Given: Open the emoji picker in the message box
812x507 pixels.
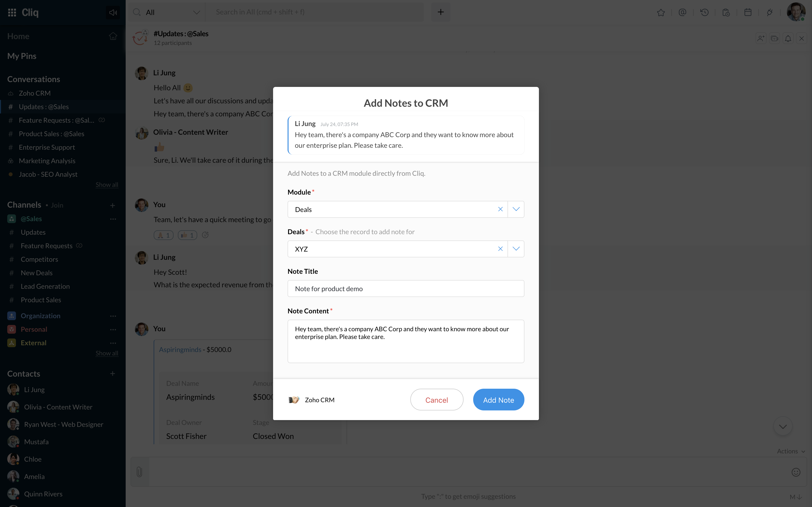Looking at the screenshot, I should tap(796, 472).
